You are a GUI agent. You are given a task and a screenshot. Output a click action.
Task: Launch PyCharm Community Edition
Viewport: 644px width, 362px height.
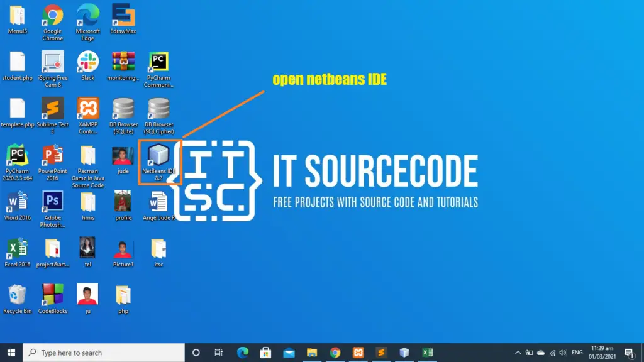tap(158, 65)
